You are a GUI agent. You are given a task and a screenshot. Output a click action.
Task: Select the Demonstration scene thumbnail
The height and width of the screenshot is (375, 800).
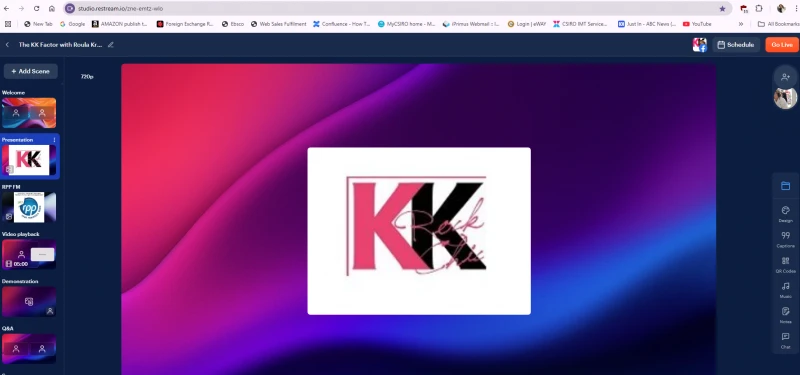(x=29, y=302)
